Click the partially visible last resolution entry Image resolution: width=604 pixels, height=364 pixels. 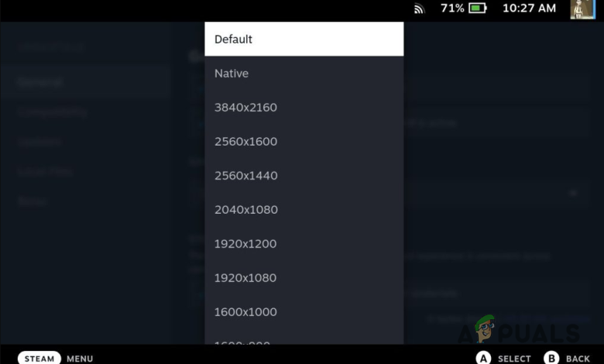[x=304, y=337]
